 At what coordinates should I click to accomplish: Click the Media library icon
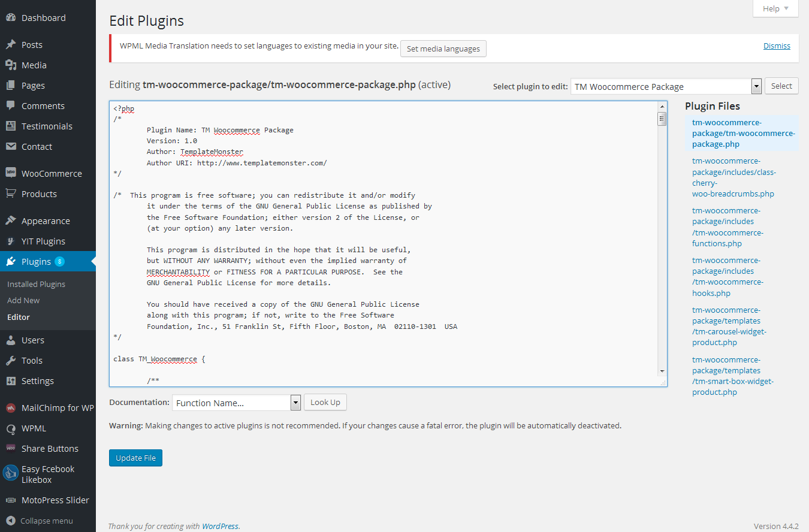click(11, 65)
